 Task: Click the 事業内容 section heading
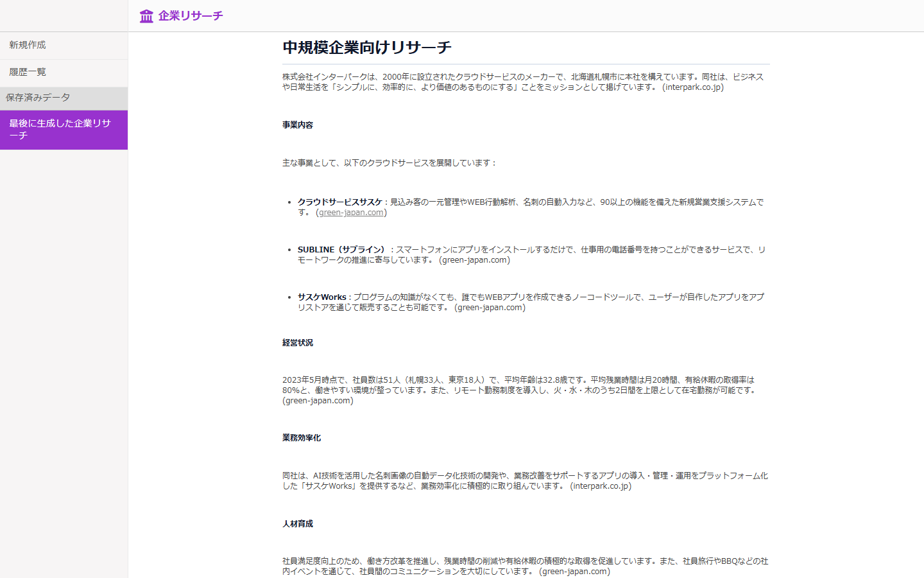pyautogui.click(x=297, y=125)
